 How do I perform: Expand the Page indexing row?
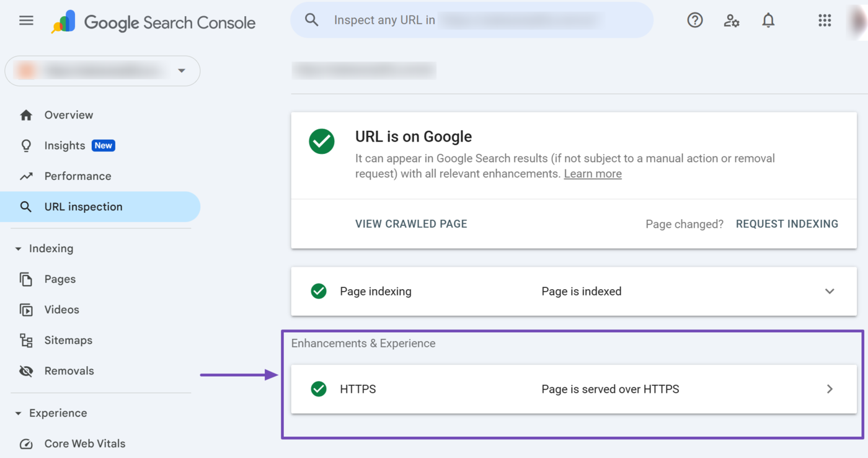tap(829, 292)
